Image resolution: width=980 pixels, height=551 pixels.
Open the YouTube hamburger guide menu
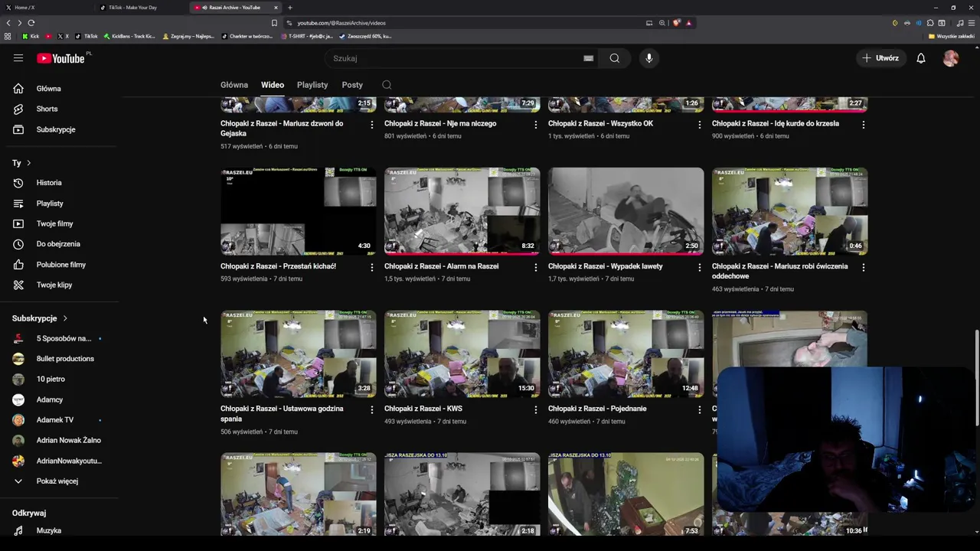tap(18, 58)
